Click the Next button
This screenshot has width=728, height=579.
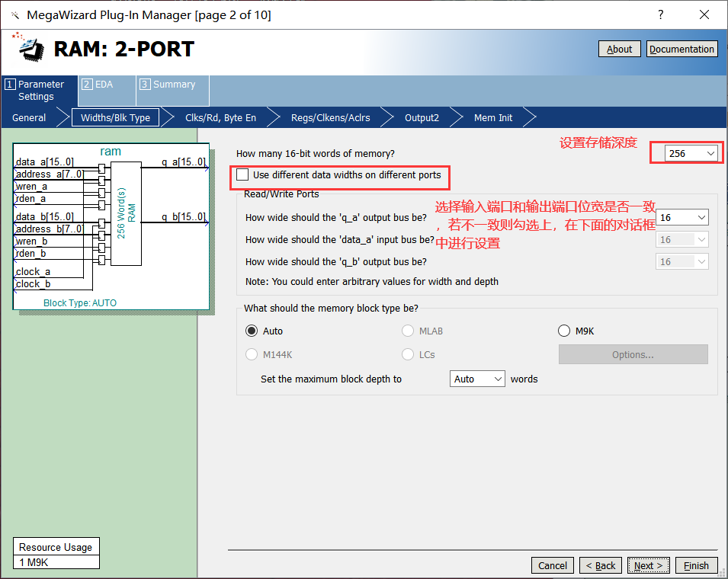click(x=649, y=565)
